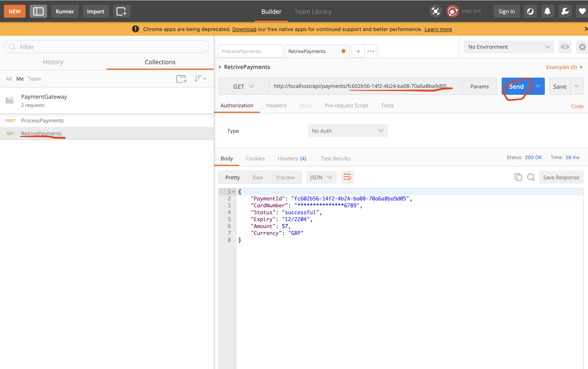
Task: Collapse the sidebar with the panel toggle
Action: click(x=38, y=11)
